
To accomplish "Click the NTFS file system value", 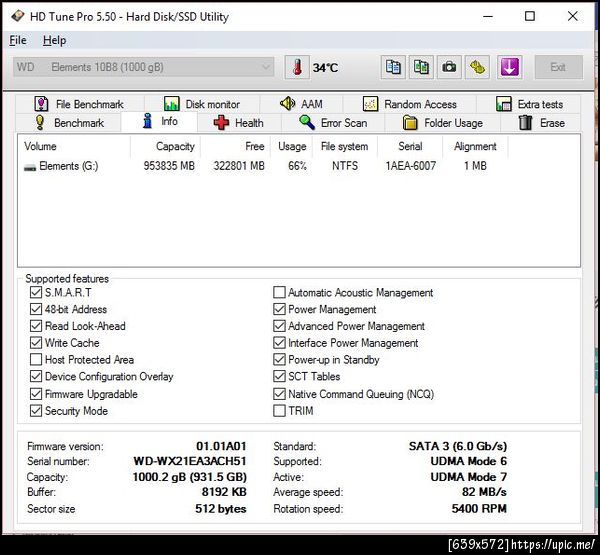I will 345,166.
